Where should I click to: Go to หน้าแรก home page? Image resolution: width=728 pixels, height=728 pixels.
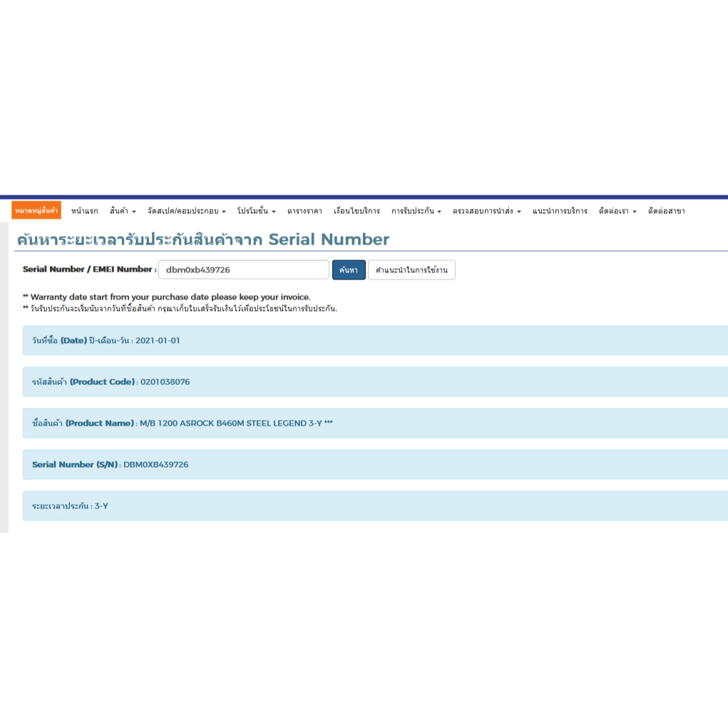(85, 211)
